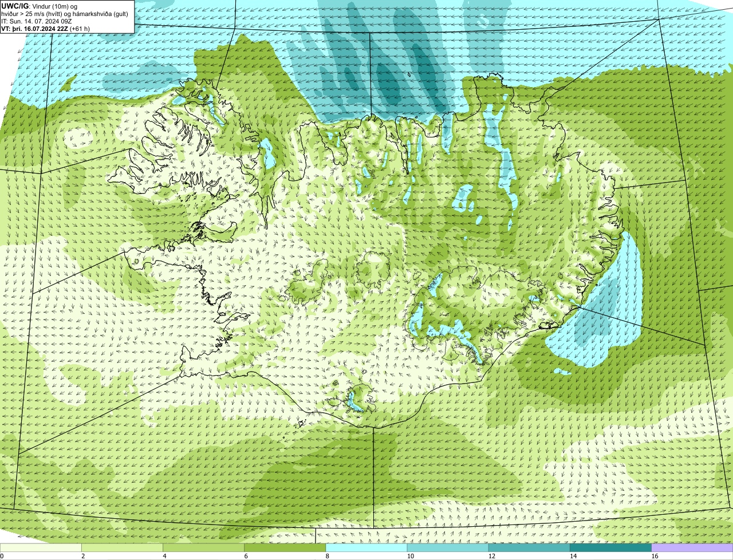Click the '10' label on the scale

point(411,556)
